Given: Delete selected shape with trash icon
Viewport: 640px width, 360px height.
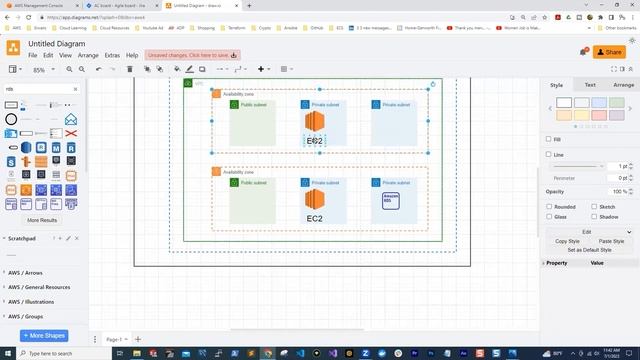Looking at the screenshot, I should pyautogui.click(x=130, y=69).
